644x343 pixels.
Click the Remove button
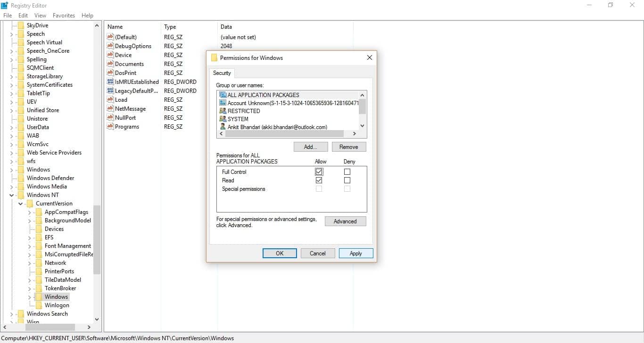(349, 147)
